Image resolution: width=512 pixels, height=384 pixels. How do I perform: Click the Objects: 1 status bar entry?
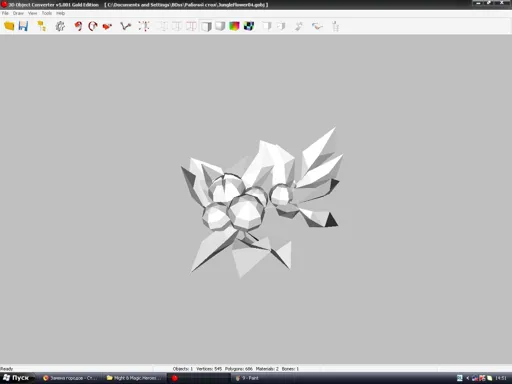pyautogui.click(x=183, y=369)
